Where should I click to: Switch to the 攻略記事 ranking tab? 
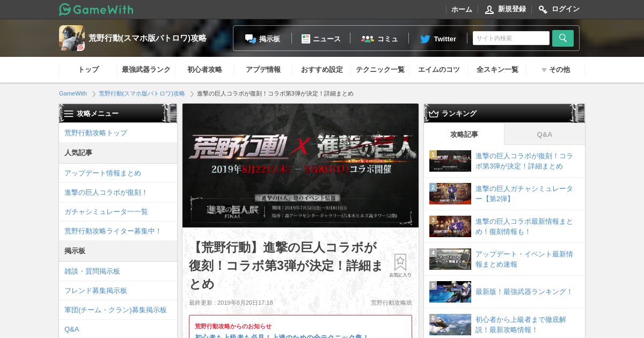coord(464,134)
